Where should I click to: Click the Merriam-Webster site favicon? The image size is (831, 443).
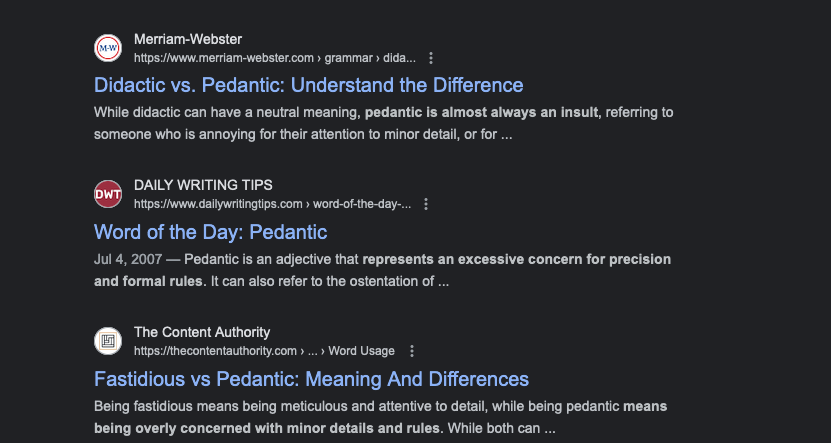[x=108, y=48]
